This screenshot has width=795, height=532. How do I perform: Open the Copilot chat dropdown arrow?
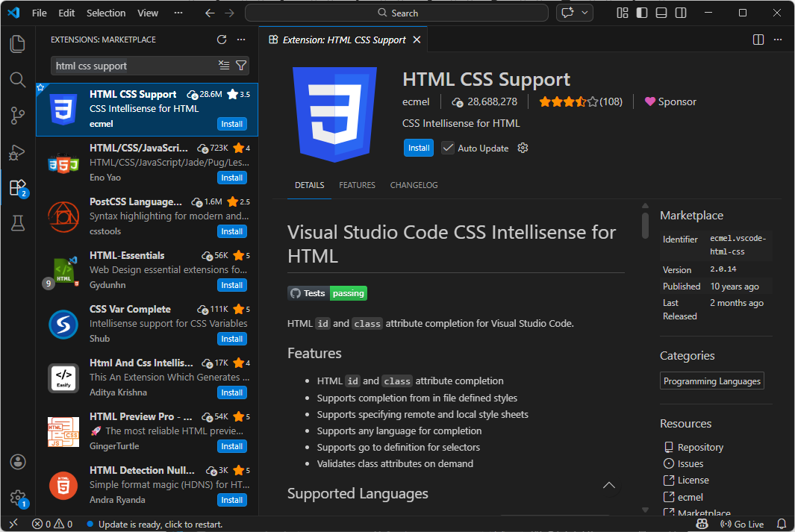(585, 13)
